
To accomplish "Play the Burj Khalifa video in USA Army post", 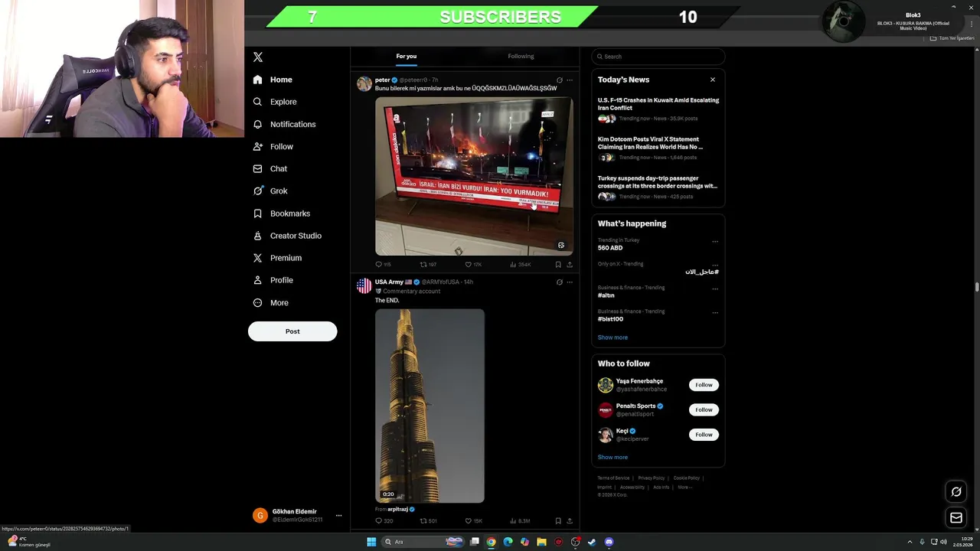I will click(x=430, y=406).
